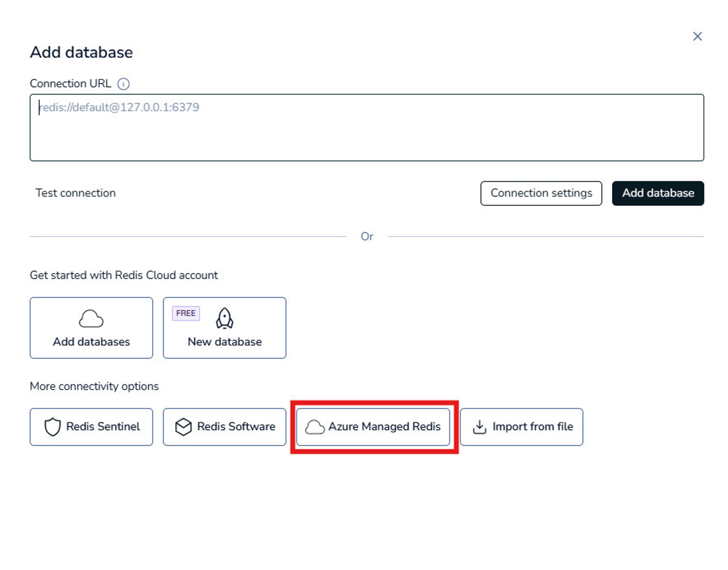Click the Redis Software cube icon
This screenshot has height=570, width=728.
pyautogui.click(x=183, y=427)
